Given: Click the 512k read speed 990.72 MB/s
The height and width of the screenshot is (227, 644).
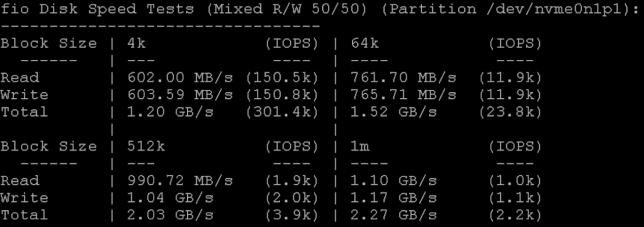Looking at the screenshot, I should [x=180, y=181].
